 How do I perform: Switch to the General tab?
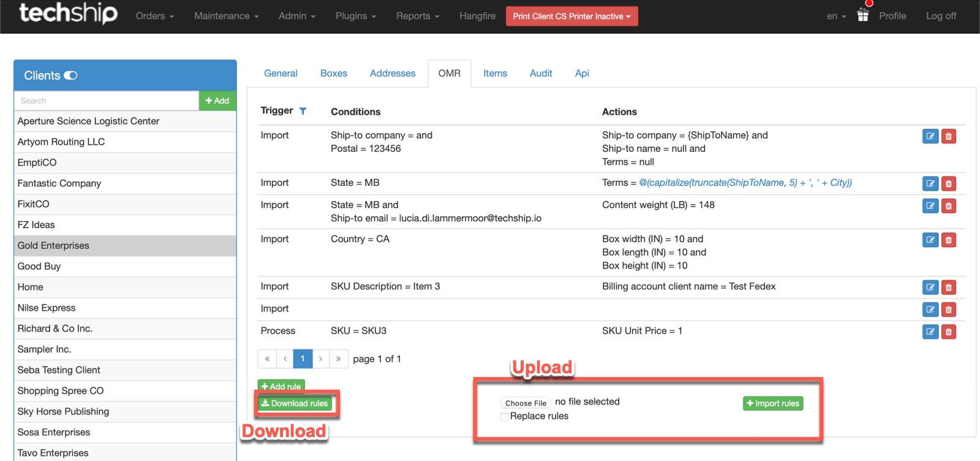tap(281, 73)
